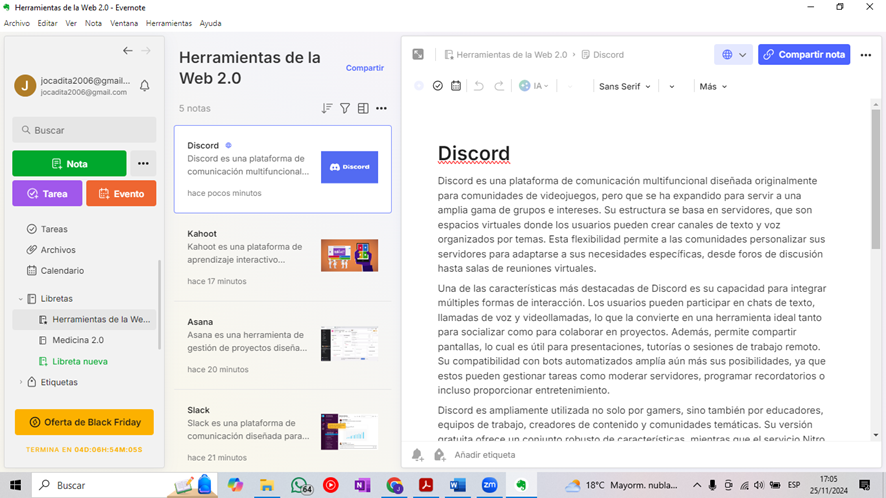
Task: Open the globe sharing visibility dropdown
Action: coord(733,55)
